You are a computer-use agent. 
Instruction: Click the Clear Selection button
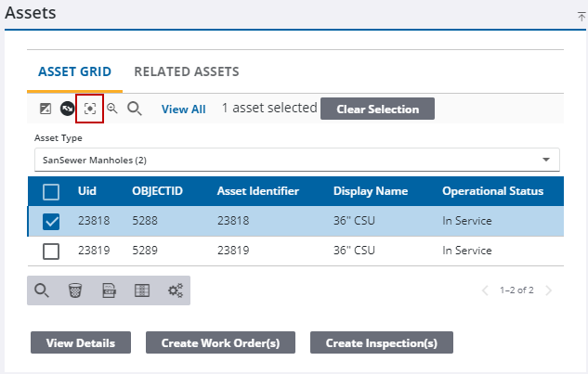377,109
